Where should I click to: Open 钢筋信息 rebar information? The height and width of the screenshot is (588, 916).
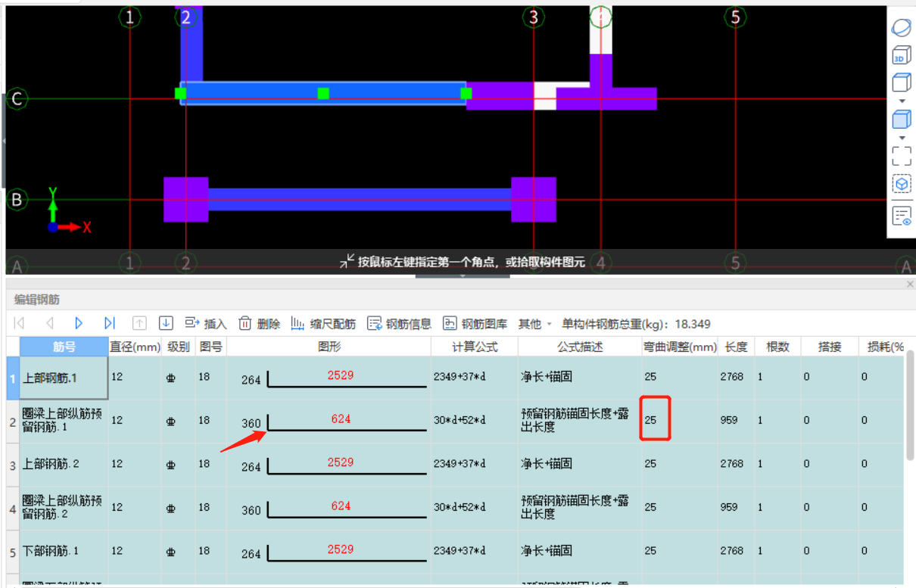(399, 323)
